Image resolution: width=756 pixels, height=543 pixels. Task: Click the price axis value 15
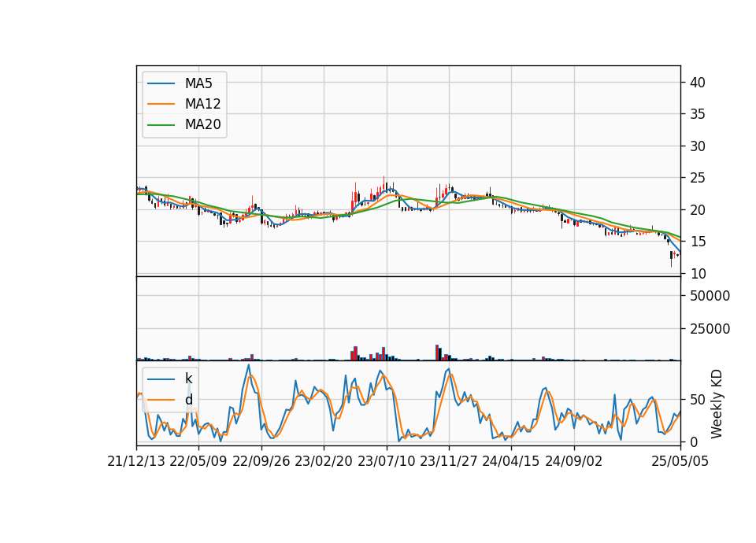point(698,242)
